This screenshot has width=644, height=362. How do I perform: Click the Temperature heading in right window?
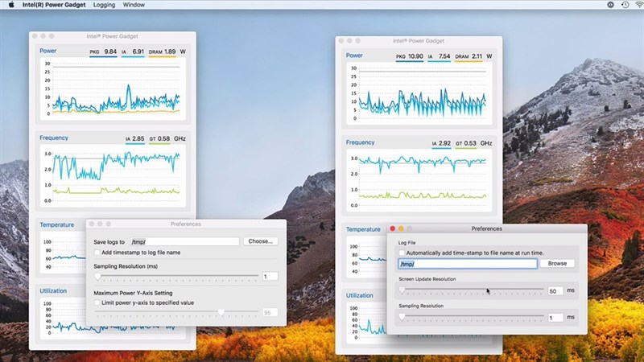363,229
